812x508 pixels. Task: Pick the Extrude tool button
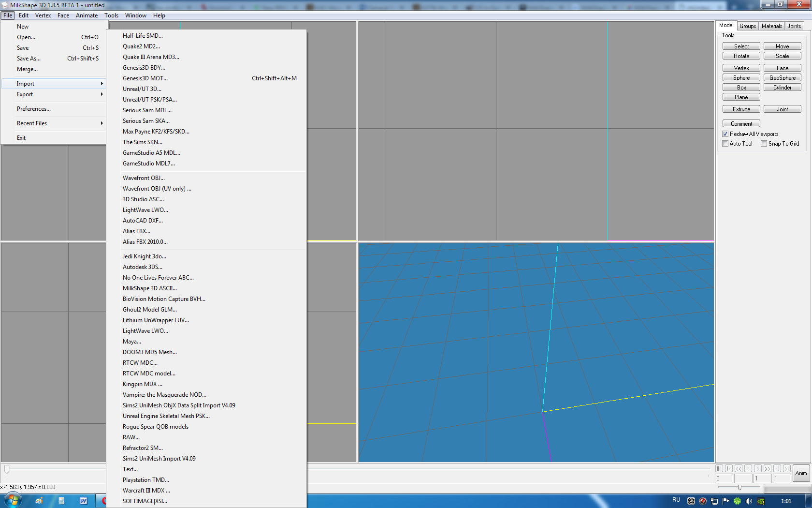coord(741,109)
